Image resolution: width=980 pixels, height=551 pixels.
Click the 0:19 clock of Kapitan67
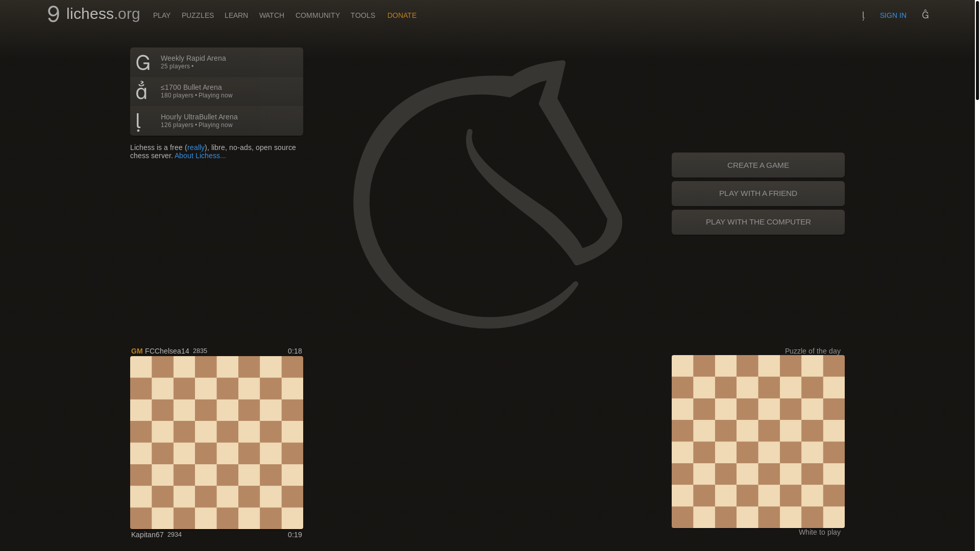coord(295,535)
